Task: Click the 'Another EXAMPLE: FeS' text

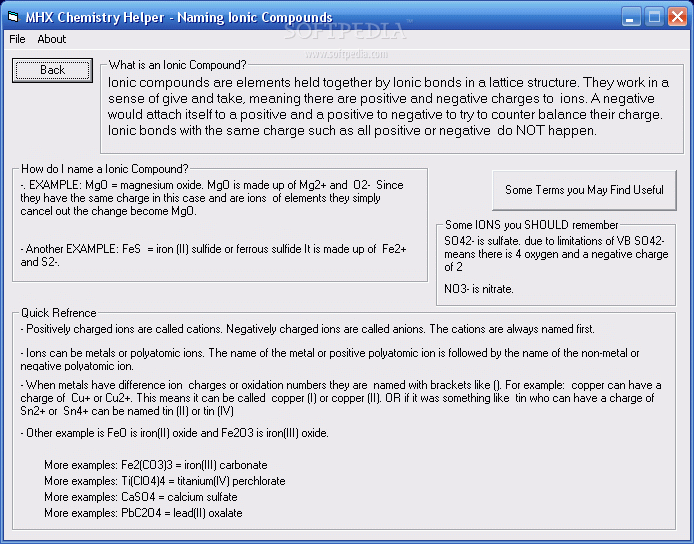Action: click(83, 249)
